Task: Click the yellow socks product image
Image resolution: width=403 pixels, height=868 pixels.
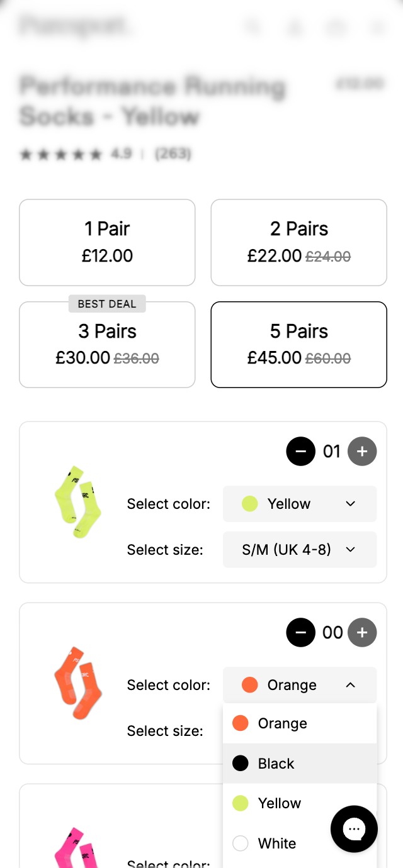Action: coord(78,502)
